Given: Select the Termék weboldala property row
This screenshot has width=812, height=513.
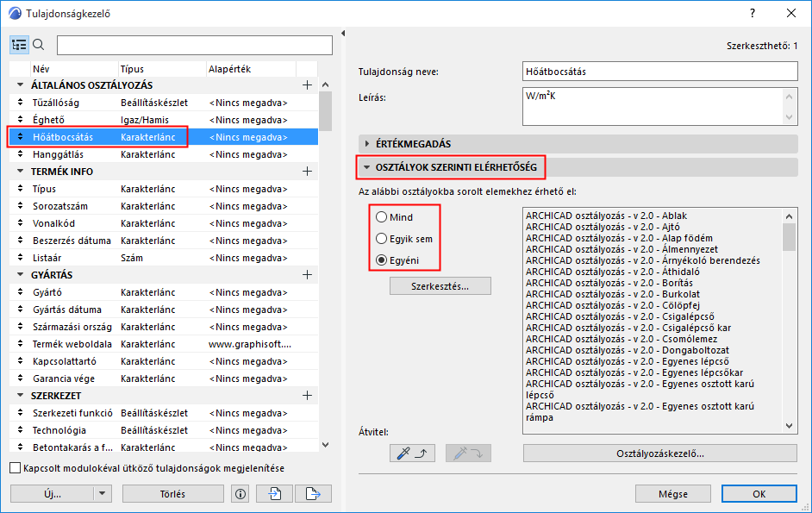Looking at the screenshot, I should [164, 343].
